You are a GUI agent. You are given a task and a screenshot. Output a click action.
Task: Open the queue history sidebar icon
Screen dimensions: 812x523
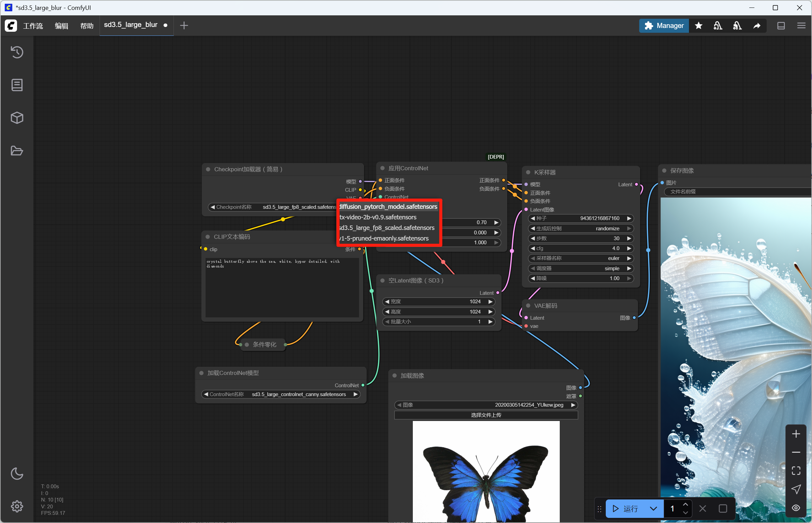[x=17, y=52]
